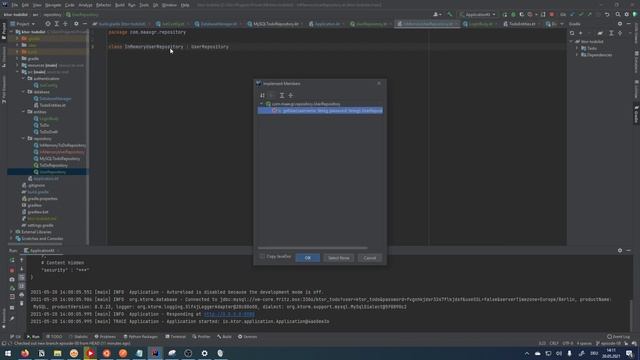Hide the Project tool window
640x360 pixels.
coord(84,24)
